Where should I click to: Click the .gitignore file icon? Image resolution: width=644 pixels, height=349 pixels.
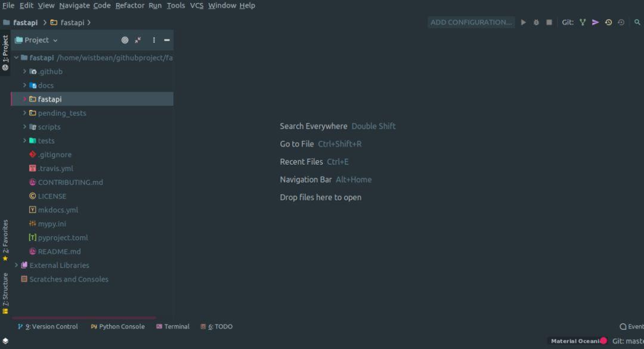(32, 155)
